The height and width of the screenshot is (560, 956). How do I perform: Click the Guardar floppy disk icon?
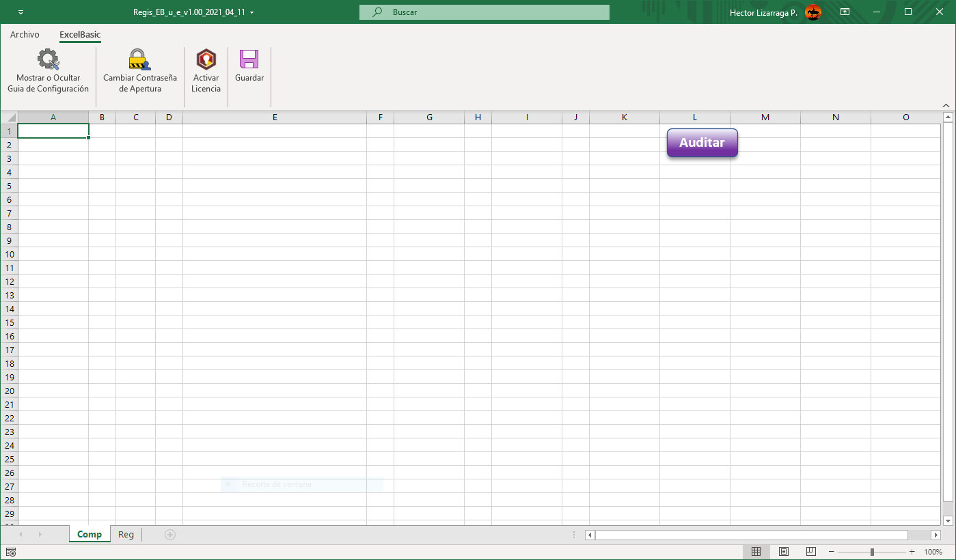pos(249,60)
